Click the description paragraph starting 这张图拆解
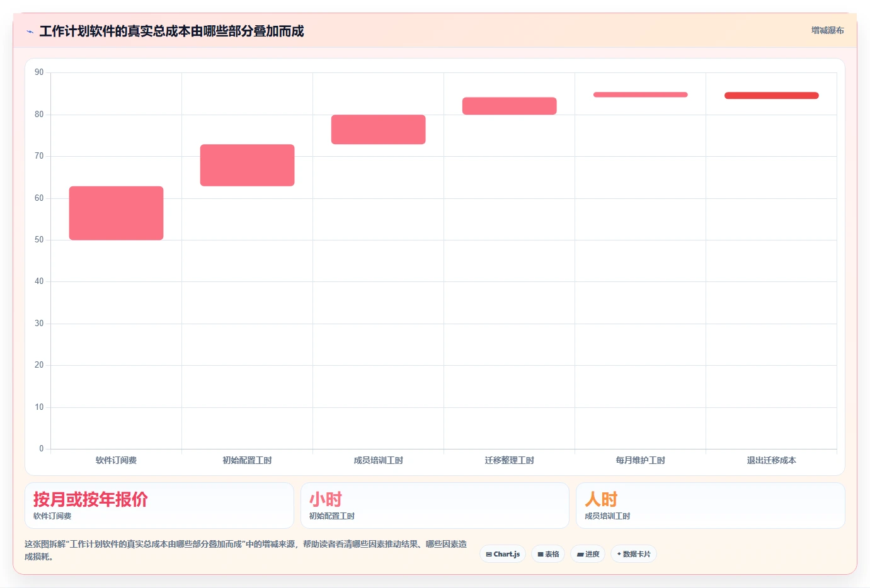Screen dimensions: 870x588 (246, 550)
